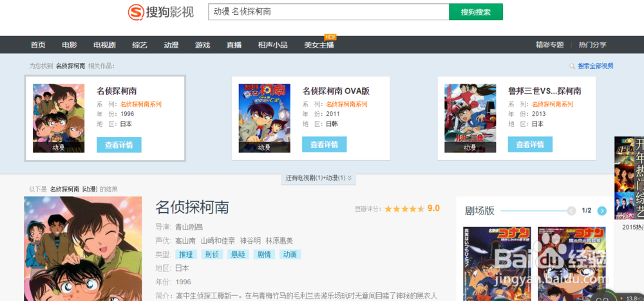Click director name 青山刚昌
Screen dimensions: 644x301
(x=189, y=227)
